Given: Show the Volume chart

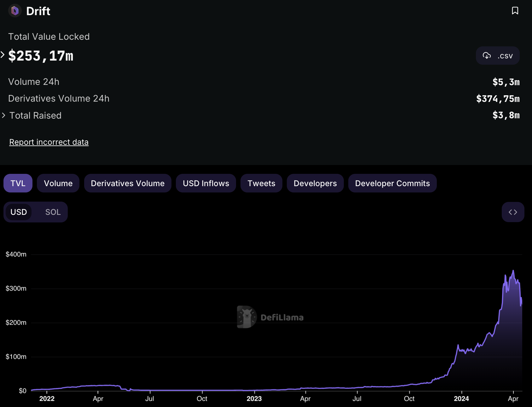Looking at the screenshot, I should pos(58,183).
